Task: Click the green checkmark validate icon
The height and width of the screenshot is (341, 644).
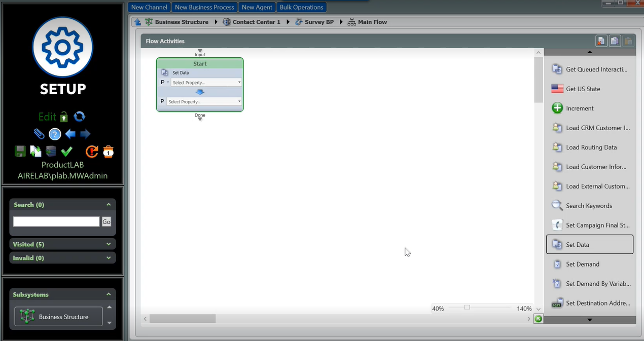Action: click(x=66, y=151)
